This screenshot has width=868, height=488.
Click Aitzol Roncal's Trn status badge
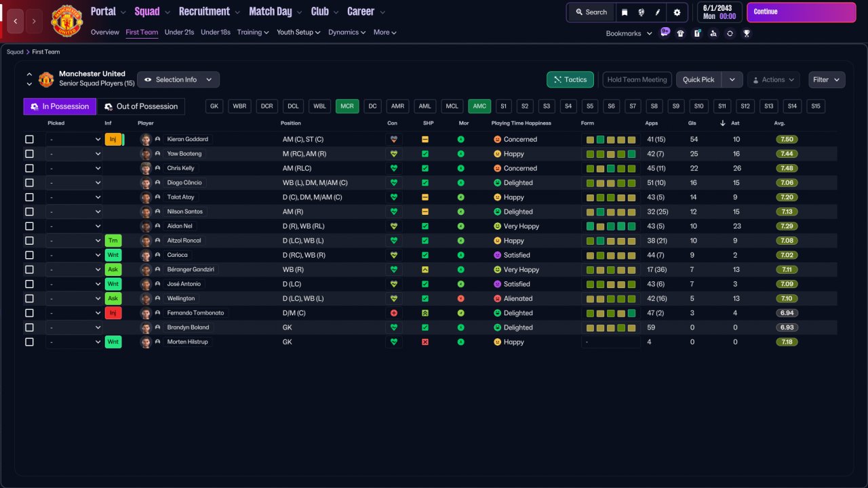coord(113,241)
